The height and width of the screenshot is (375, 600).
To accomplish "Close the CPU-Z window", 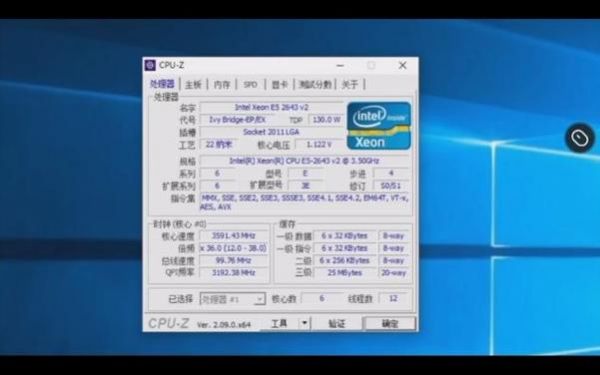I will (402, 65).
